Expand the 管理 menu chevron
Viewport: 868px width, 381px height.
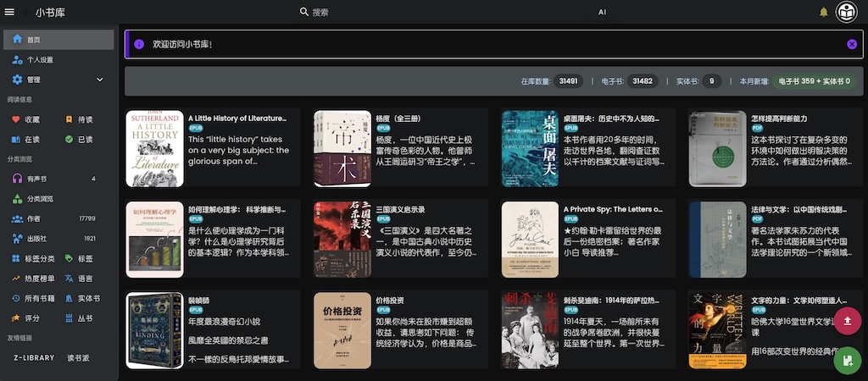click(100, 80)
